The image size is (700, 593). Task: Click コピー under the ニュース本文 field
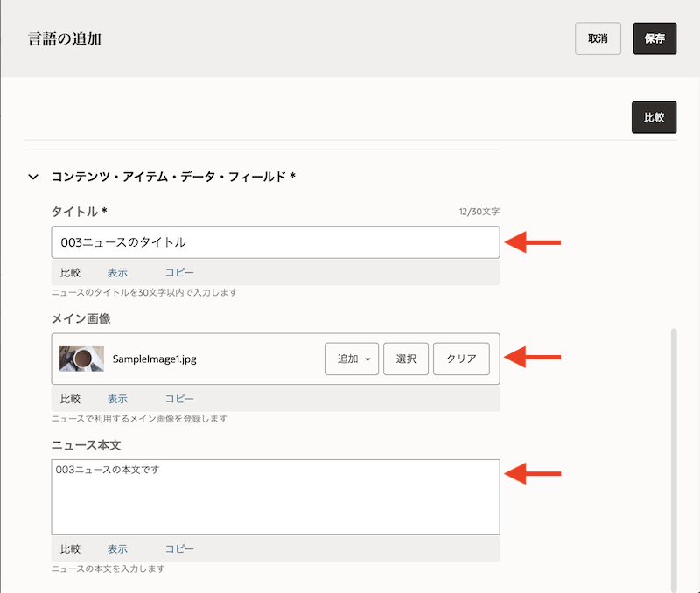pos(179,549)
